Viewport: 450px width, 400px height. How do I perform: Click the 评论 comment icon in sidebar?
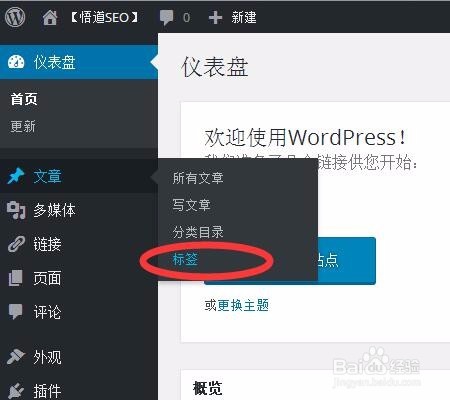click(x=15, y=311)
